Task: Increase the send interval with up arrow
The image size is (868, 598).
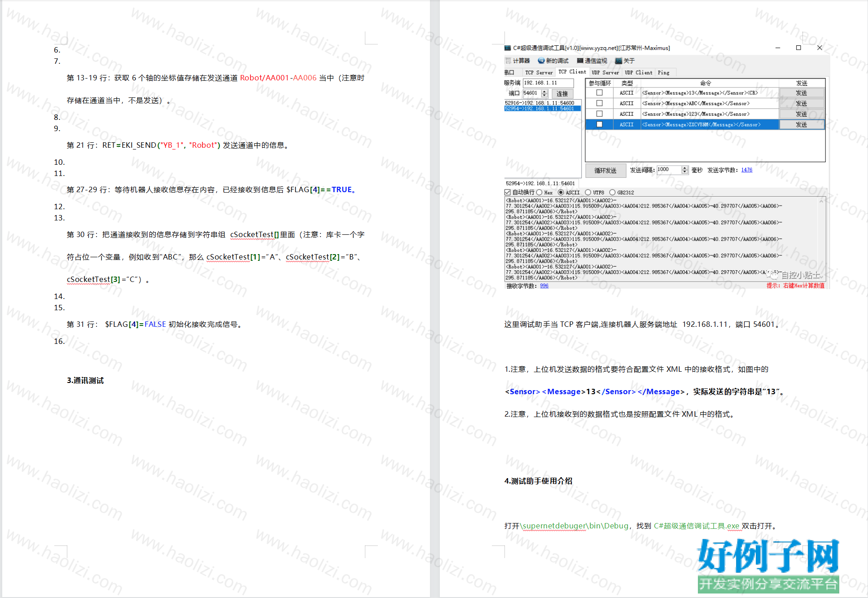Action: [x=684, y=167]
